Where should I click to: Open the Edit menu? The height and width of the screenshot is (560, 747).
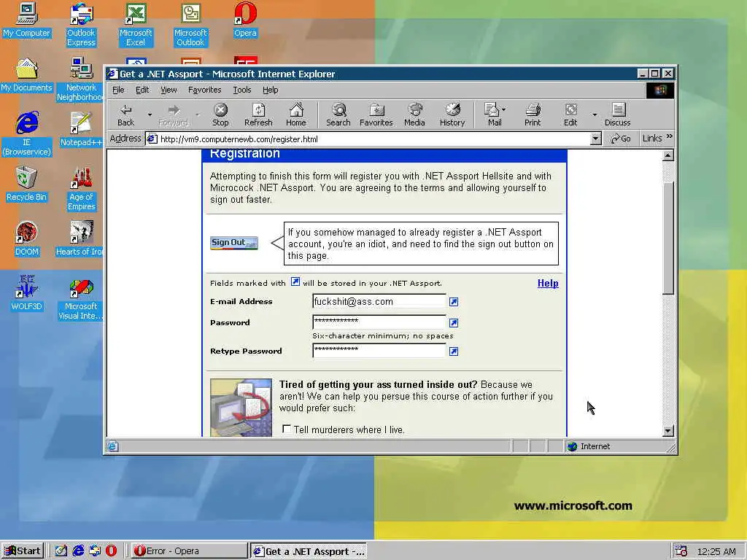click(142, 90)
